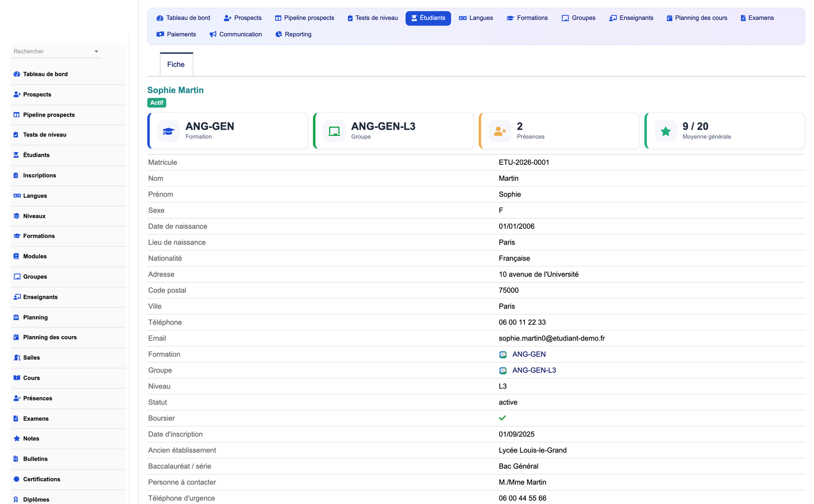Follow the ANG-GEN formation link
814x504 pixels.
(529, 354)
